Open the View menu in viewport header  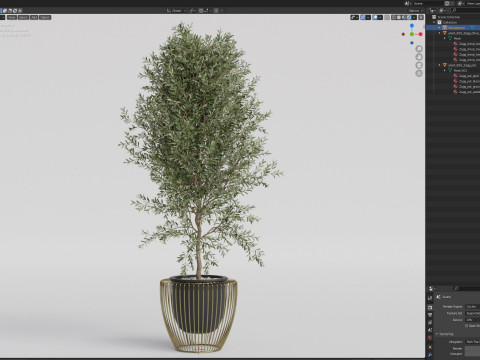tap(12, 17)
